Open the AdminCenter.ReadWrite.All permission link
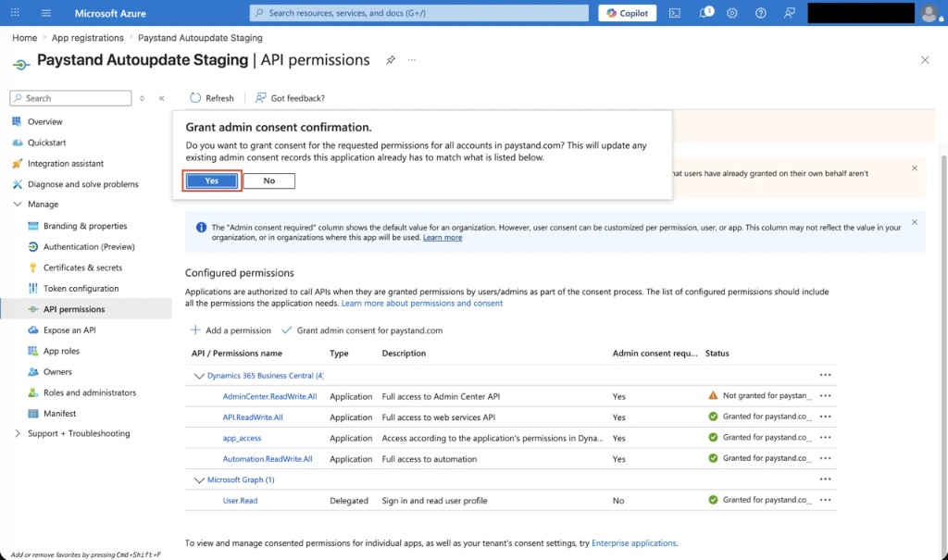This screenshot has height=560, width=948. pyautogui.click(x=269, y=397)
